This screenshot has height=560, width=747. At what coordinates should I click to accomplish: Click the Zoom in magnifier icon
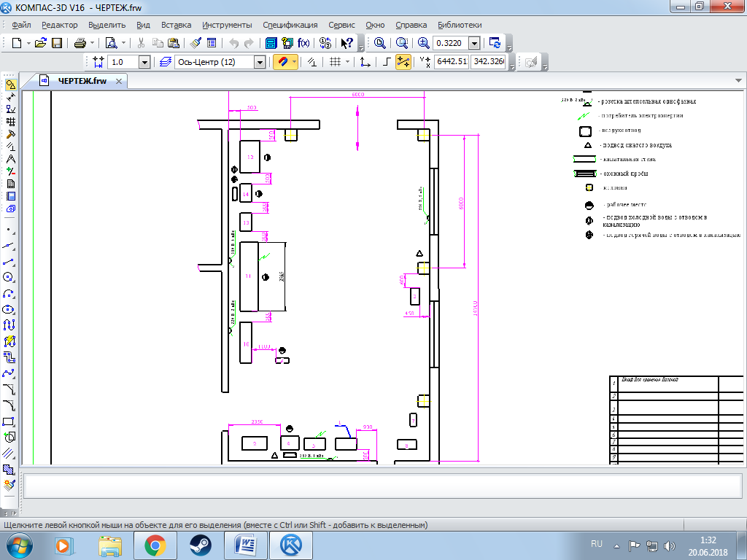click(424, 43)
